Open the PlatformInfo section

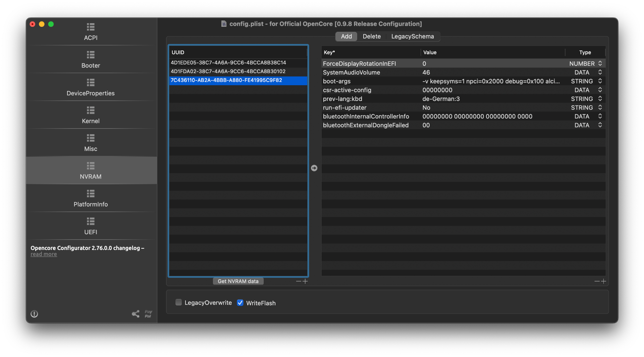[x=91, y=199]
